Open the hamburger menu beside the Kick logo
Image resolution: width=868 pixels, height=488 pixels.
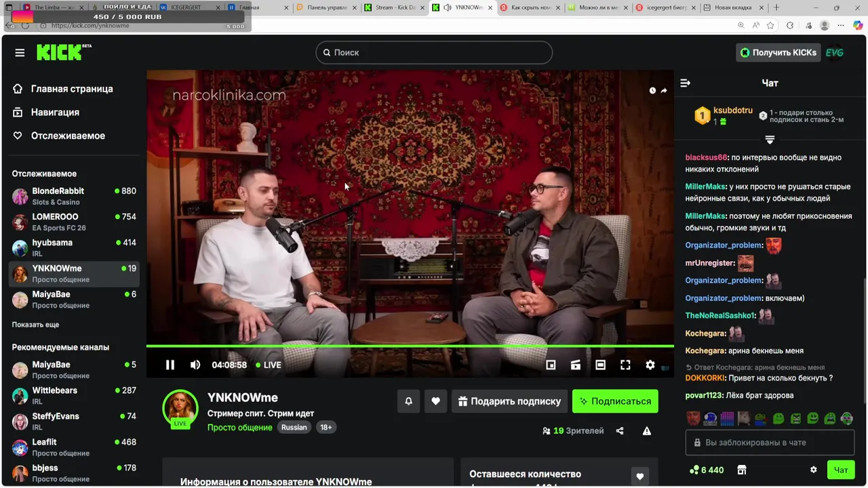[20, 53]
